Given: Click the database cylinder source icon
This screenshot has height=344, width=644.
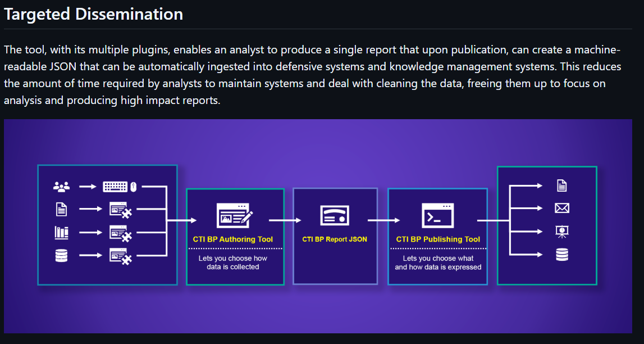Looking at the screenshot, I should [x=61, y=255].
